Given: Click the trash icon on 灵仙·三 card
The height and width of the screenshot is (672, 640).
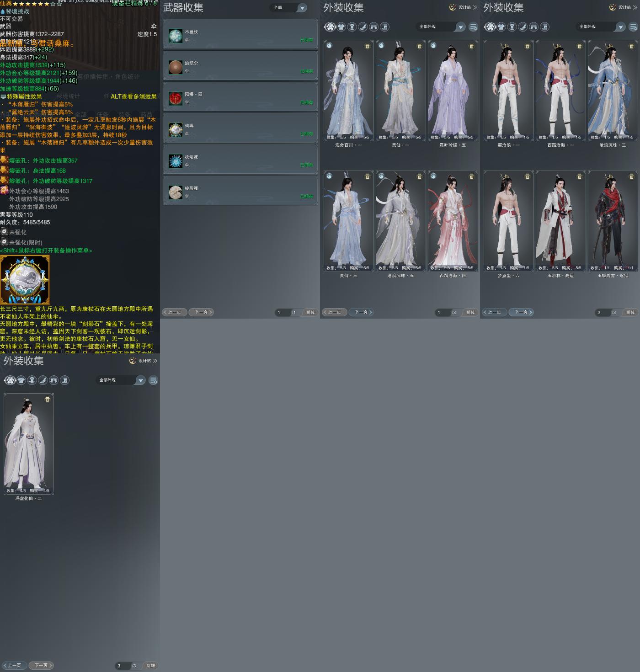Looking at the screenshot, I should [x=368, y=176].
